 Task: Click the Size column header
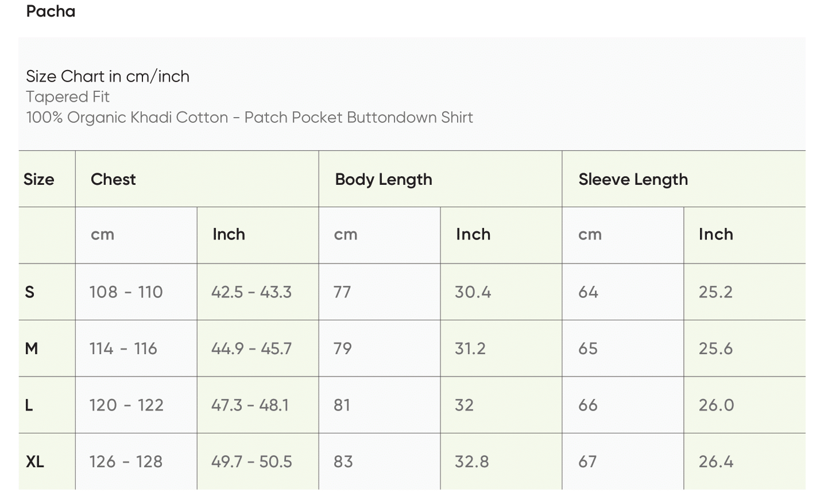click(x=38, y=179)
